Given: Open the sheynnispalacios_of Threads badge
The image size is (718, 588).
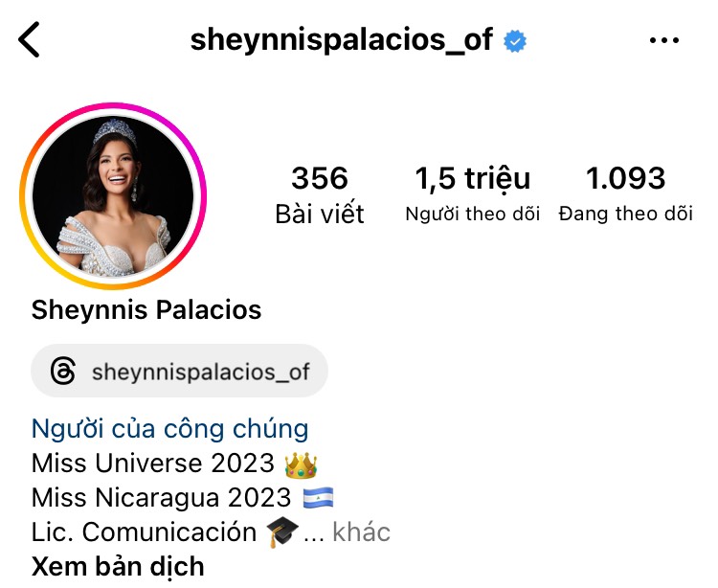Looking at the screenshot, I should click(x=180, y=371).
